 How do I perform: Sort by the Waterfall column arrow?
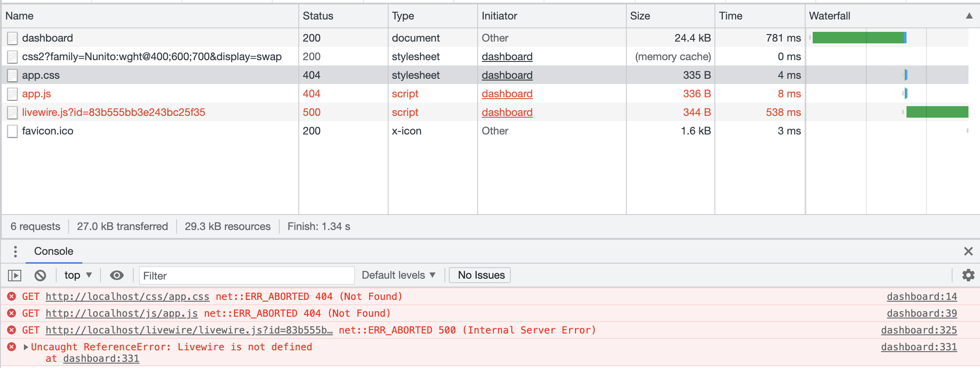(969, 16)
